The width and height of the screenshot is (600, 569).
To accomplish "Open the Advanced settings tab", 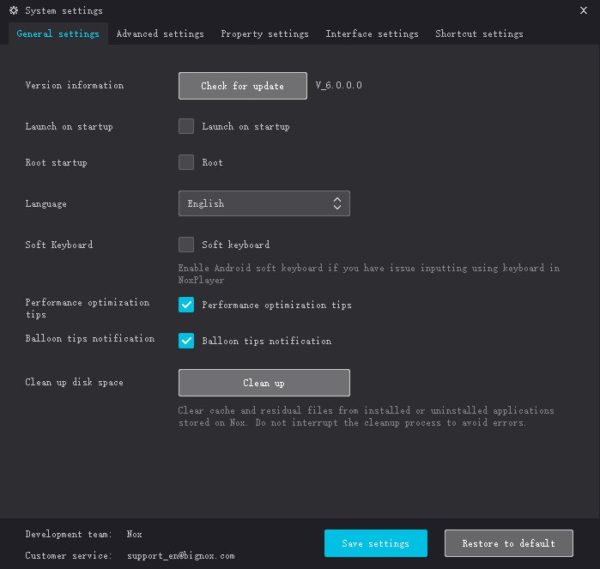I will [160, 34].
